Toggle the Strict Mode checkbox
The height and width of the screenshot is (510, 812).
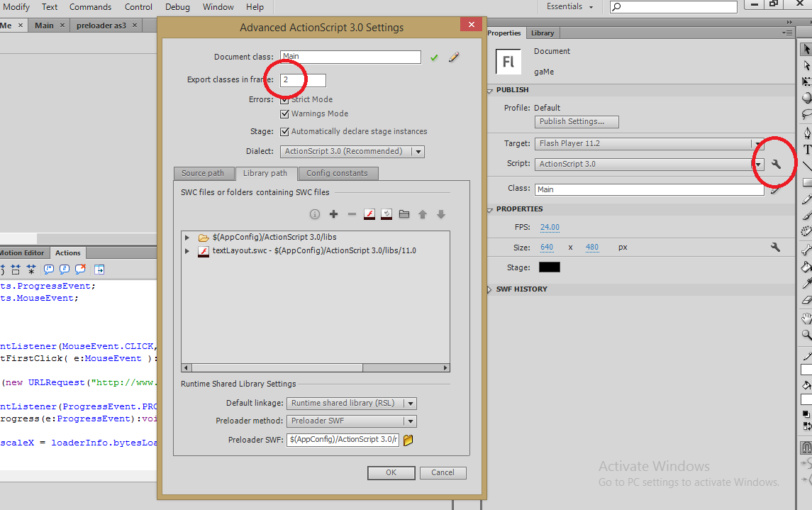click(284, 100)
